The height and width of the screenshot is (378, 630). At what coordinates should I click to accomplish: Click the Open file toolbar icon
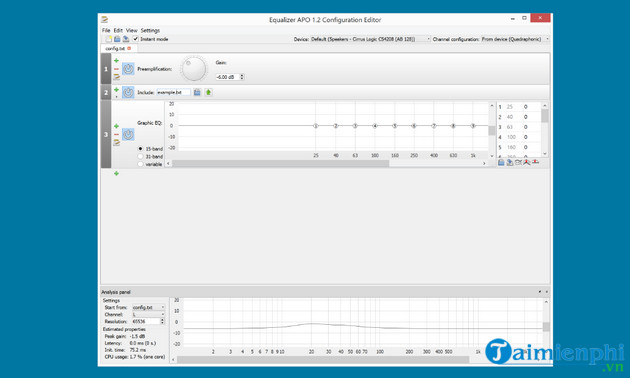(x=117, y=39)
